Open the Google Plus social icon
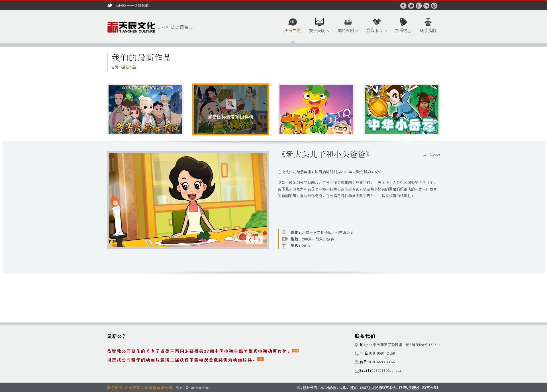Screen dimensions: 547x392 click(419, 6)
